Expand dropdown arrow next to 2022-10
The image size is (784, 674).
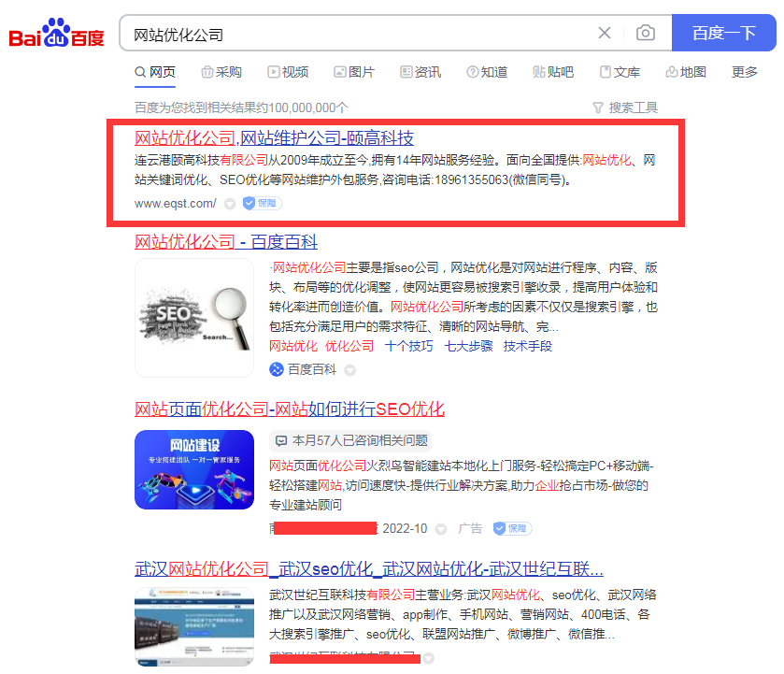tap(441, 529)
